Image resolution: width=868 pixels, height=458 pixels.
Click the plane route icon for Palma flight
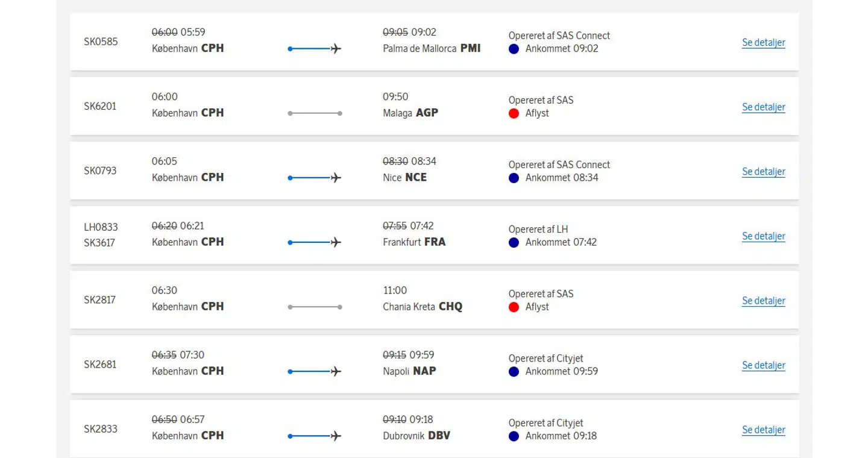315,49
